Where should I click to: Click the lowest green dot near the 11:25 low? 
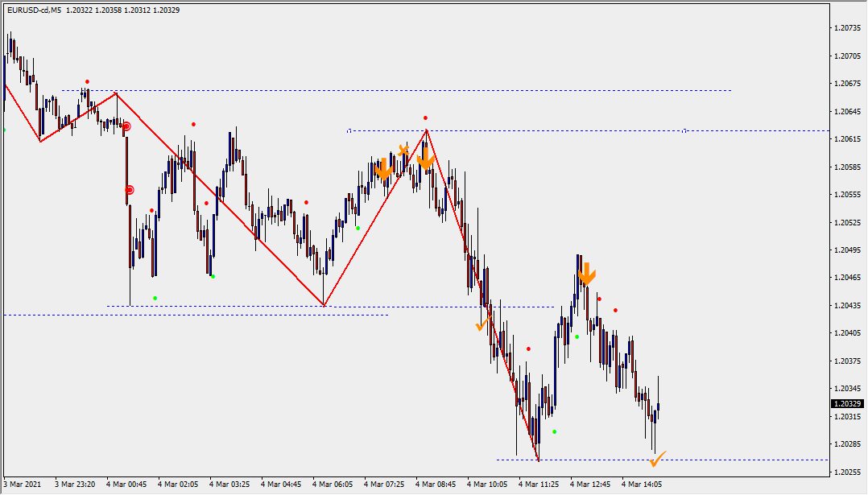coord(555,431)
